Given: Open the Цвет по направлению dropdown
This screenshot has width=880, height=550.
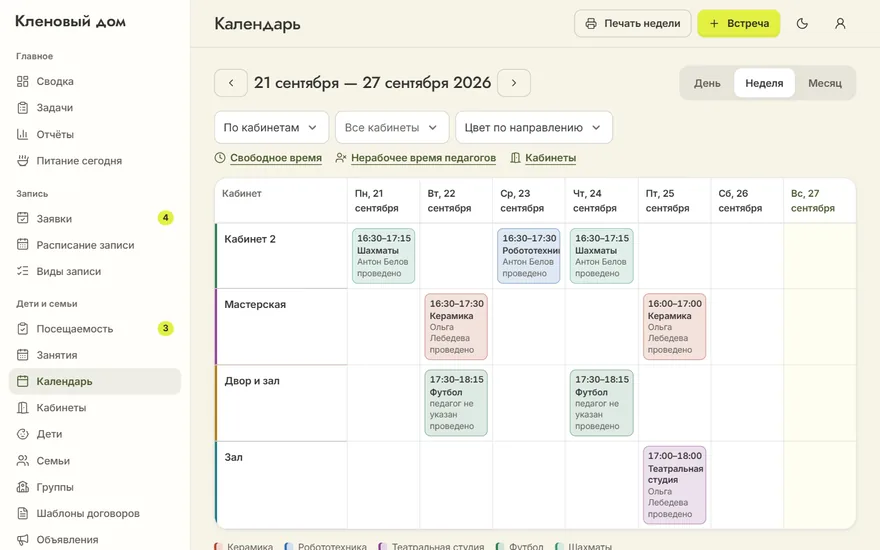Looking at the screenshot, I should click(x=534, y=127).
